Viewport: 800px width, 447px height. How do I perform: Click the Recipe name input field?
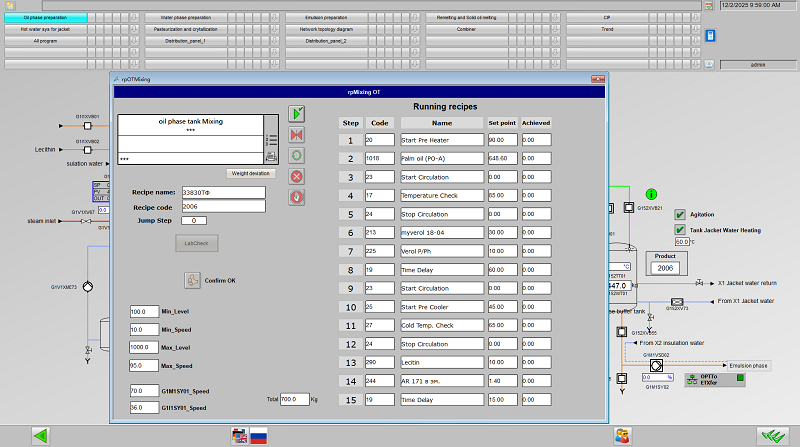[222, 192]
